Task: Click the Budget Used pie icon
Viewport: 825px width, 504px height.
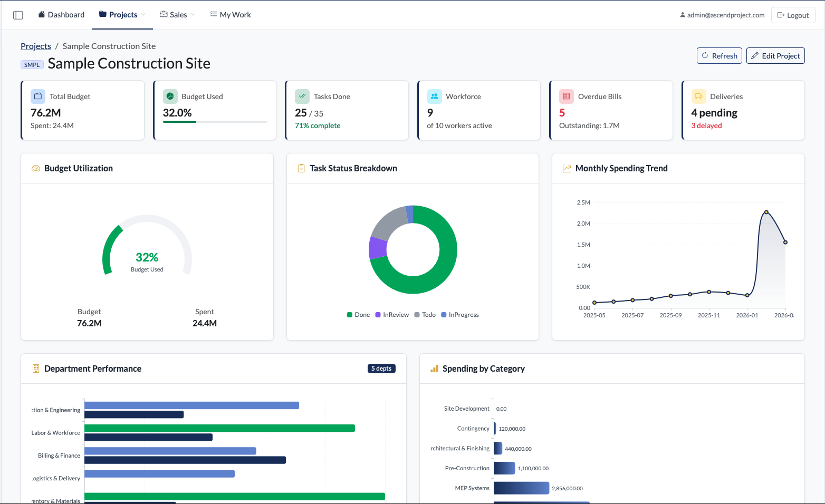Action: click(170, 96)
